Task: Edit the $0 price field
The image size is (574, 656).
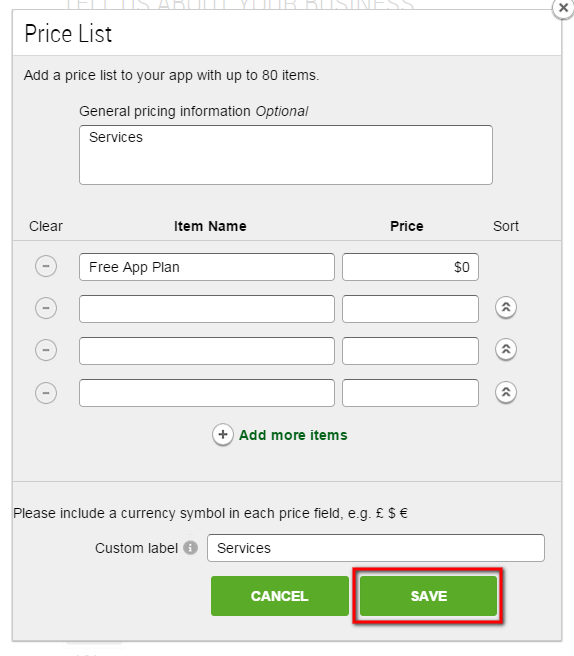Action: tap(410, 267)
